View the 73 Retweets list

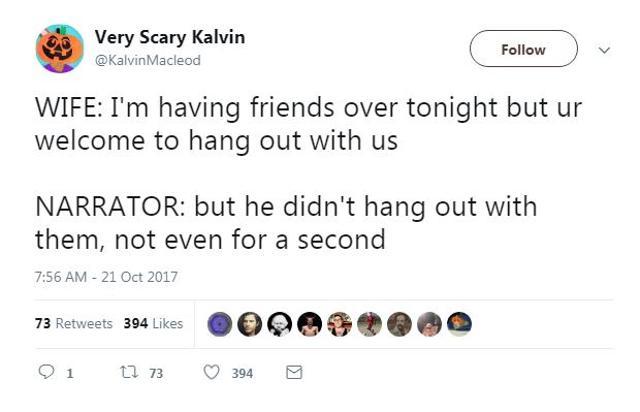[73, 323]
